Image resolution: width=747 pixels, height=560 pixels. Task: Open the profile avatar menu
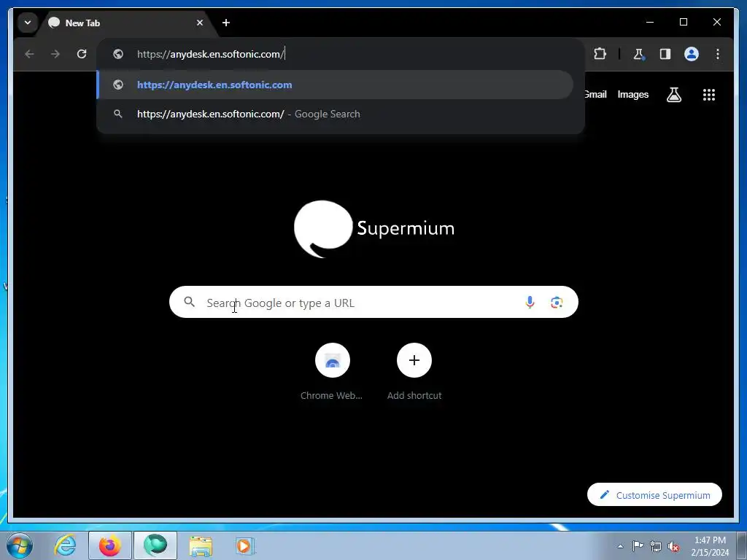(692, 54)
